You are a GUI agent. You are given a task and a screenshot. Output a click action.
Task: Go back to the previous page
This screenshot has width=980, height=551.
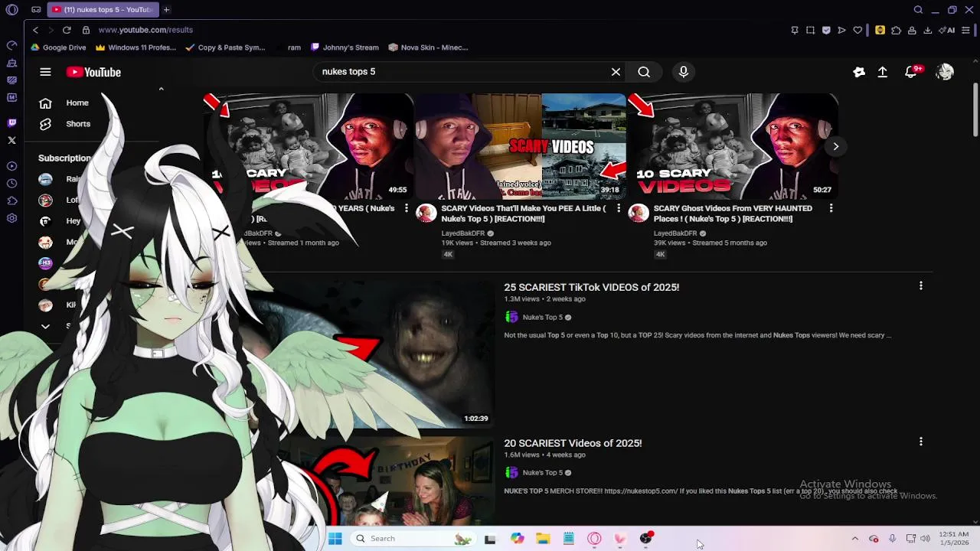[35, 30]
